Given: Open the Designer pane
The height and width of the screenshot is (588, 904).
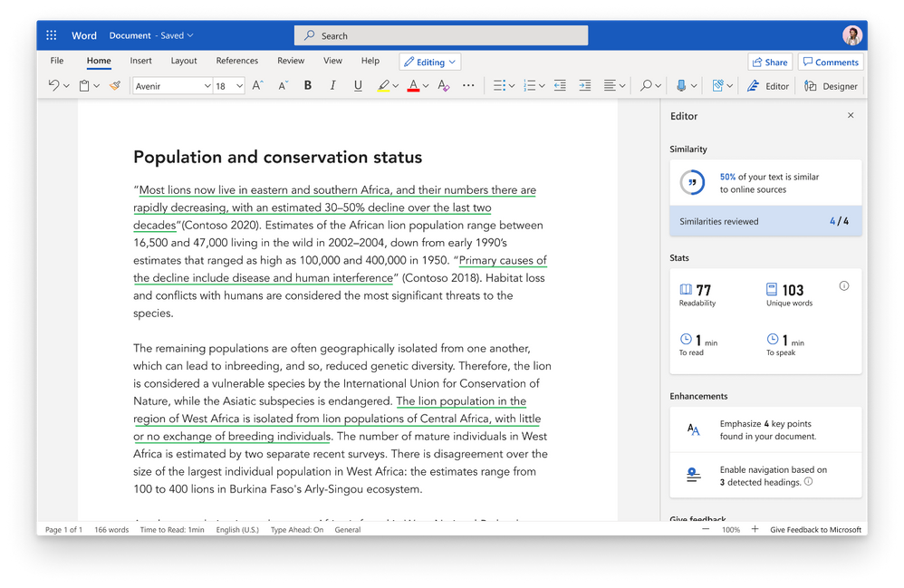Looking at the screenshot, I should tap(831, 86).
